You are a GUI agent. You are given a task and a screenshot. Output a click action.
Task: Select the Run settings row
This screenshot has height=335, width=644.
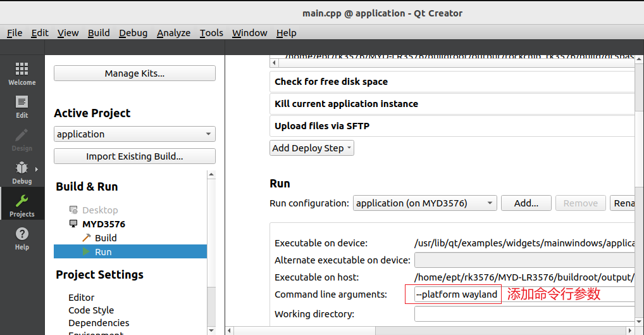coord(130,251)
